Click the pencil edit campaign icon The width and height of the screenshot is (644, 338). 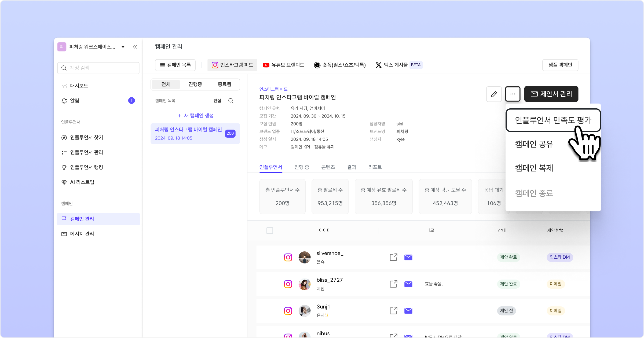click(494, 94)
